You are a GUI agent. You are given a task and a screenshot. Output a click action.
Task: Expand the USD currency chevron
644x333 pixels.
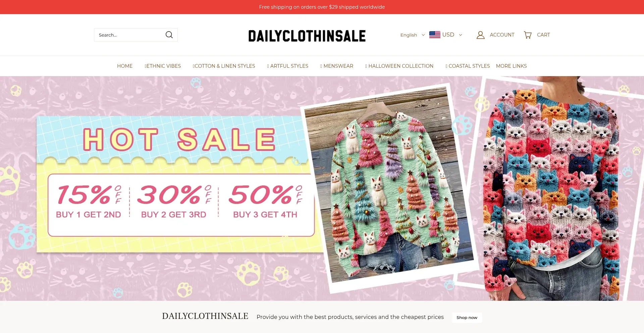click(x=461, y=35)
